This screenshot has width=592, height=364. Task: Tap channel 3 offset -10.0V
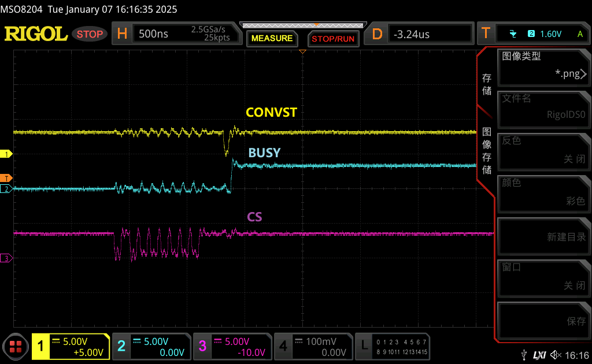pyautogui.click(x=251, y=352)
